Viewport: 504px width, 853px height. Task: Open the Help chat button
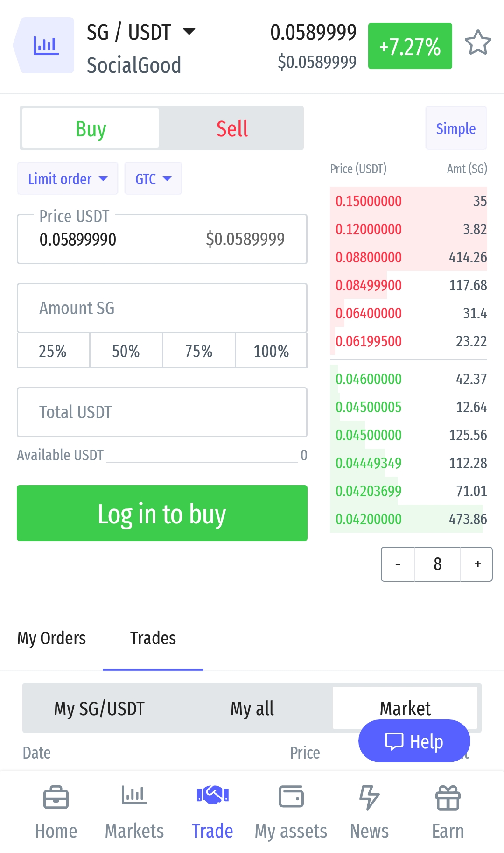414,741
